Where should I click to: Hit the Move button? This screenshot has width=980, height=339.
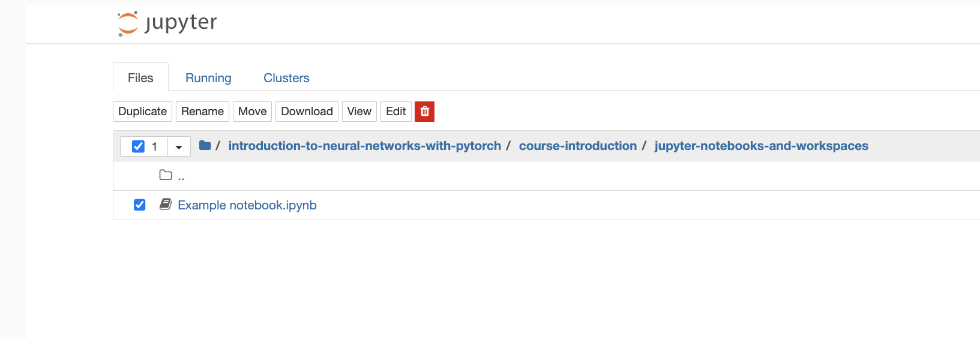(x=252, y=112)
